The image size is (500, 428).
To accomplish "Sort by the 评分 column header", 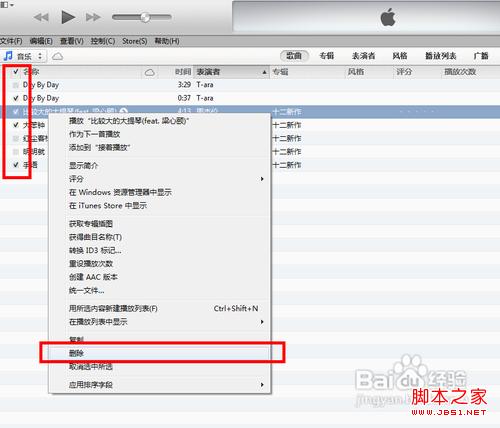I will (417, 72).
